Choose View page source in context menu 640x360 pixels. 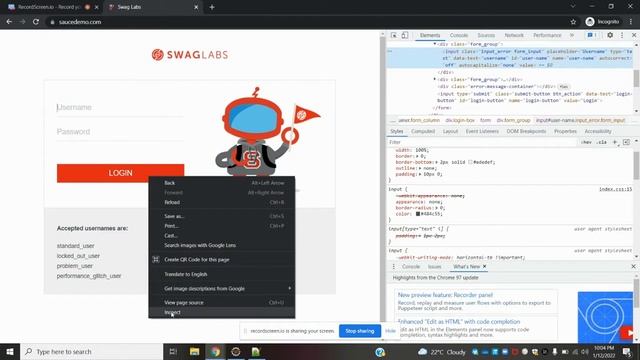pos(222,303)
